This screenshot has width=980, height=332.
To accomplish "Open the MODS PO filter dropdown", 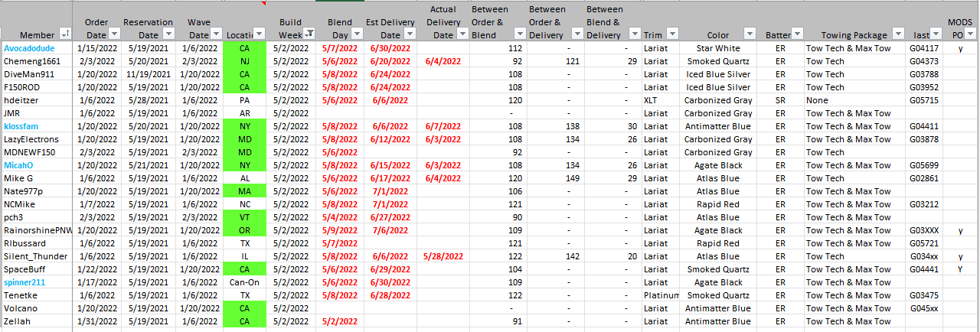I will point(970,34).
